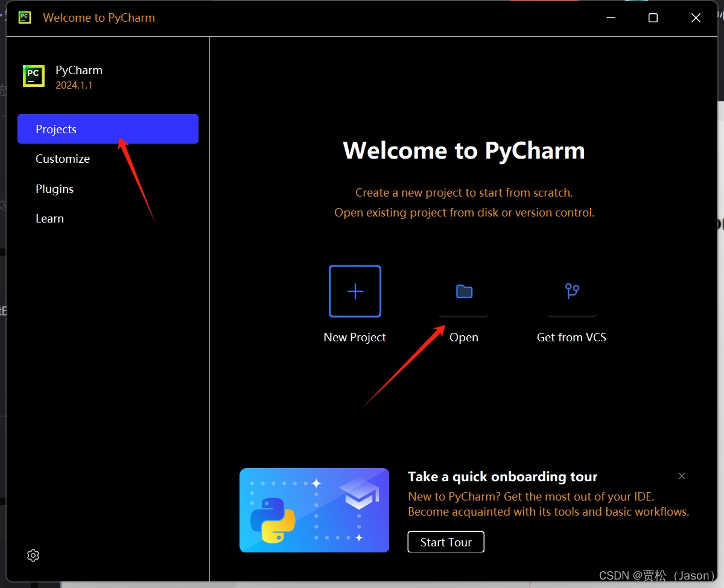Image resolution: width=724 pixels, height=588 pixels.
Task: Click the 'Take a quick onboarding tour' title
Action: click(x=503, y=476)
